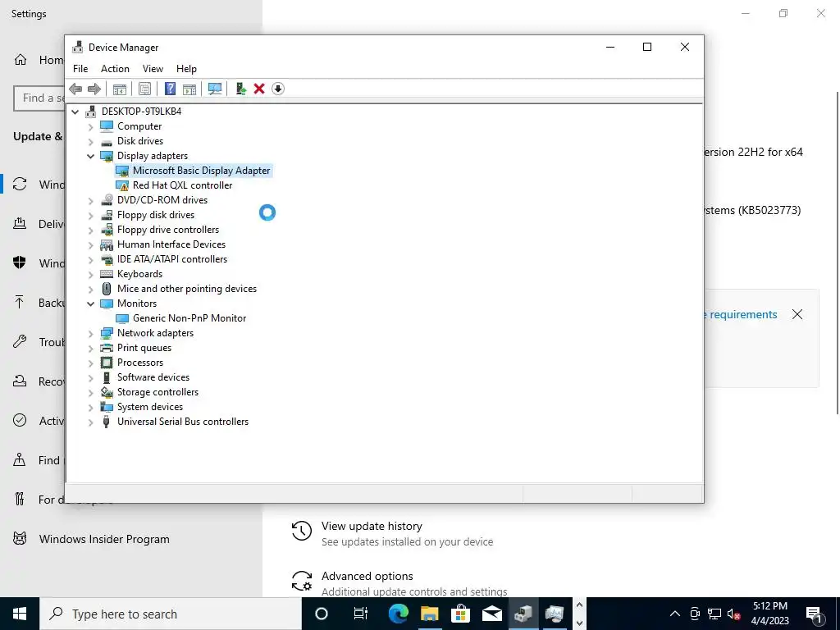Expand the DVD/CD-ROM drives arrow
The image size is (840, 630).
(90, 200)
